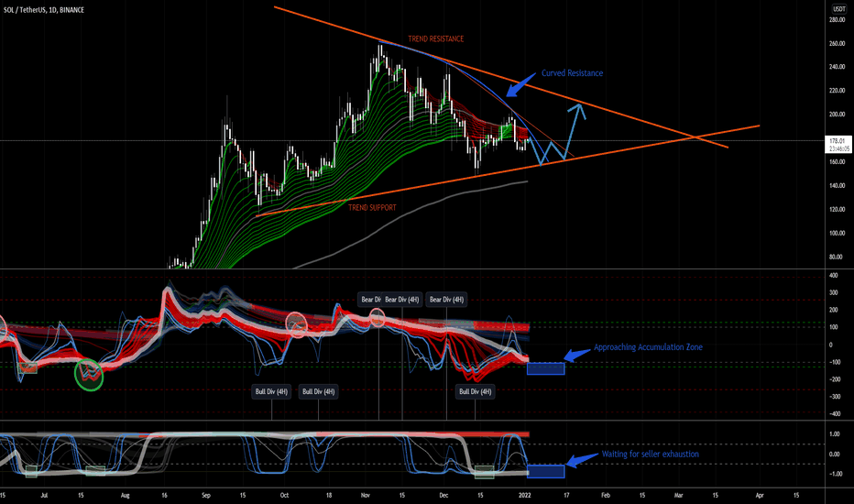Click the 220.00 price axis label

click(838, 91)
